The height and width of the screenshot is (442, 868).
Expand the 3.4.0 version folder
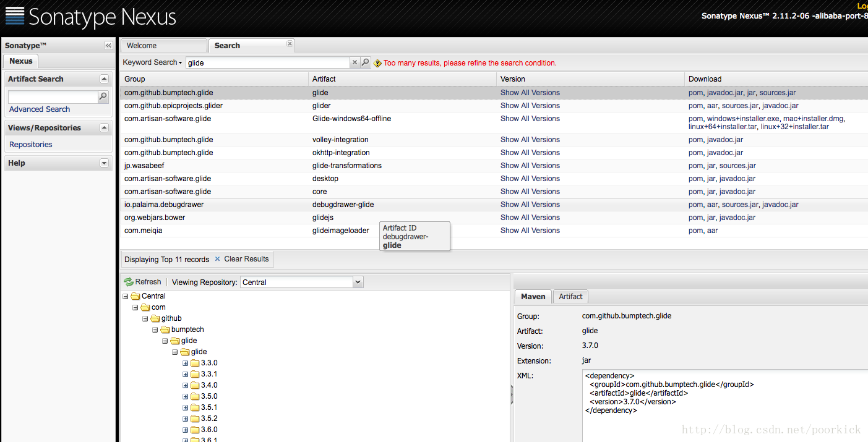[185, 385]
